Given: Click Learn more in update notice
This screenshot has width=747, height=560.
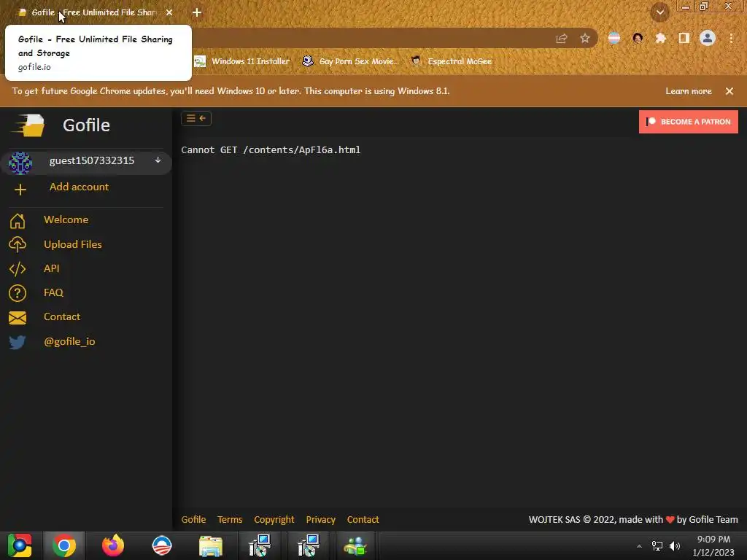Looking at the screenshot, I should coord(689,91).
